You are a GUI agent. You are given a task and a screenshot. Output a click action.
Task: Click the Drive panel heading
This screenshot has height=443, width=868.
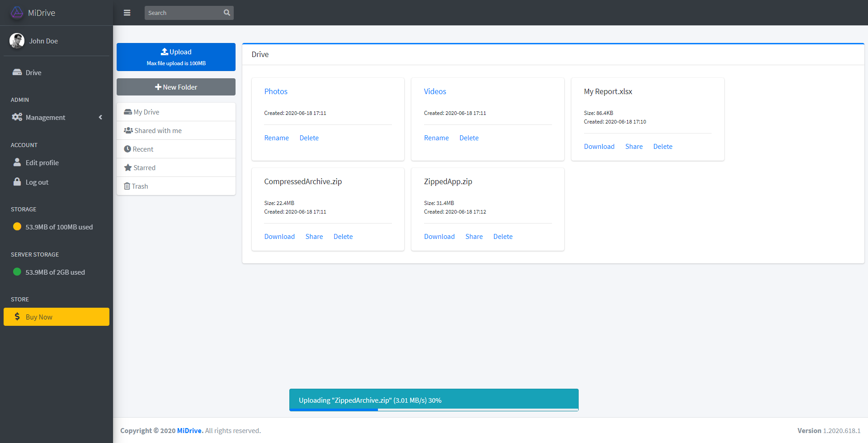pyautogui.click(x=260, y=54)
